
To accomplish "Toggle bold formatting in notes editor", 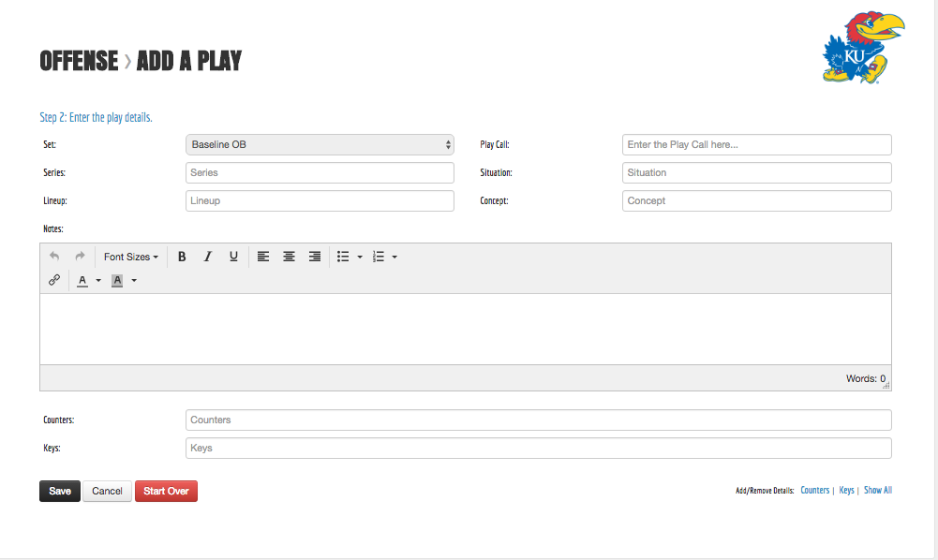I will click(x=182, y=257).
